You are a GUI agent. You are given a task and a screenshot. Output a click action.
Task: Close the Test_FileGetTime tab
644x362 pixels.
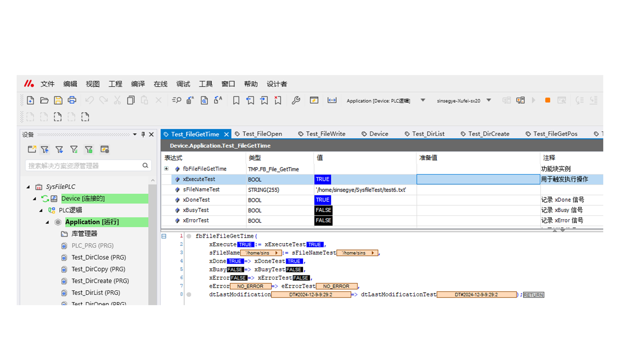(226, 134)
